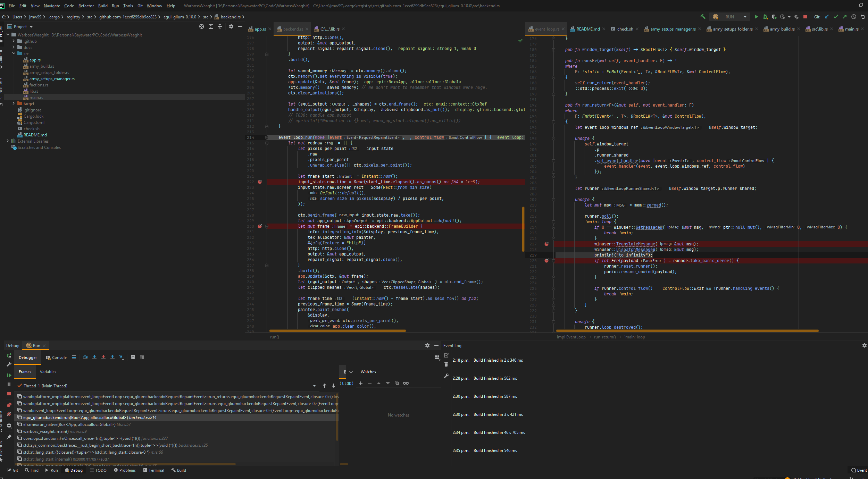
Task: Update project from Git with blue arrow
Action: pos(827,17)
